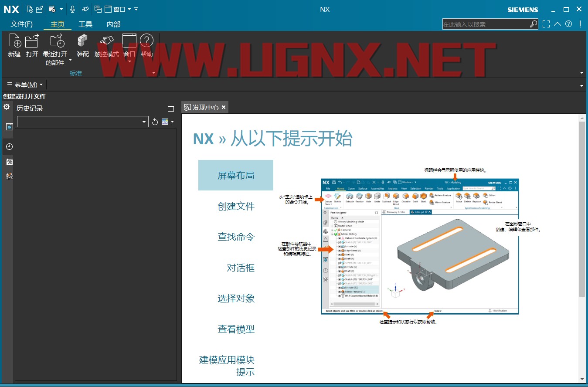Open ribbon options arrow at ribbon's right end
The image size is (588, 387).
pyautogui.click(x=581, y=73)
